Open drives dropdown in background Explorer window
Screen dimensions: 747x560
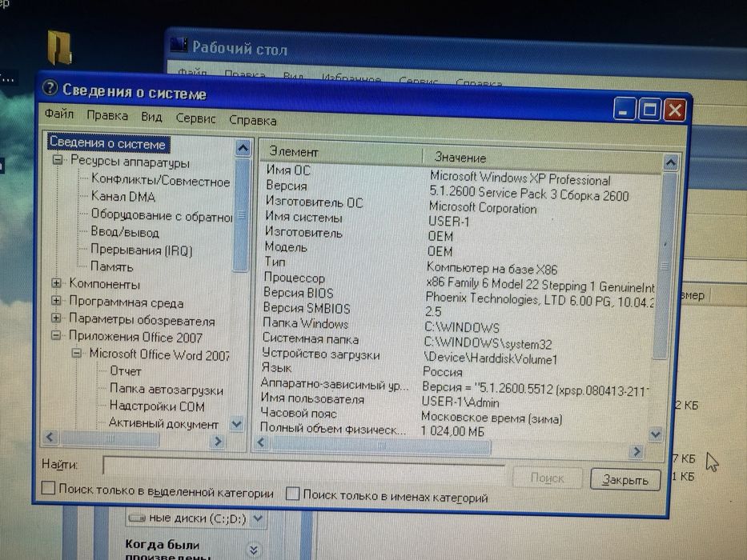tap(258, 518)
